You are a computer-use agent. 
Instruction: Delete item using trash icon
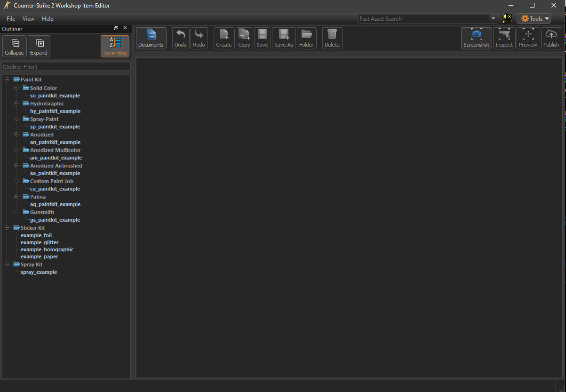[332, 38]
